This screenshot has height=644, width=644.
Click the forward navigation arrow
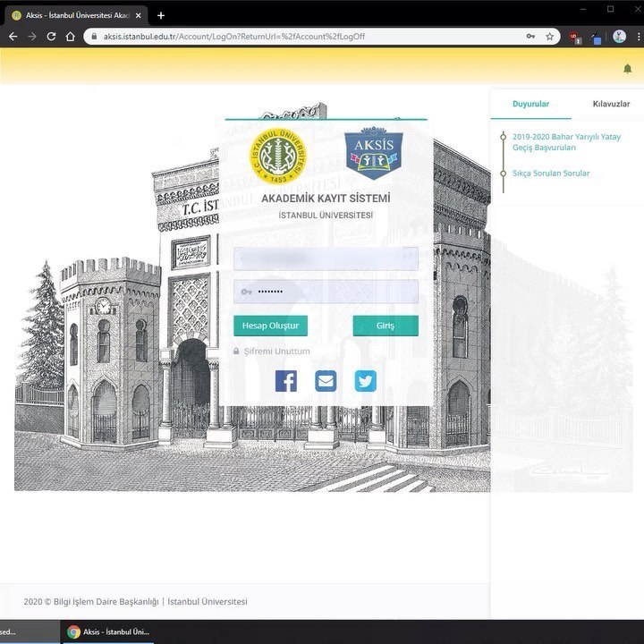[x=32, y=37]
